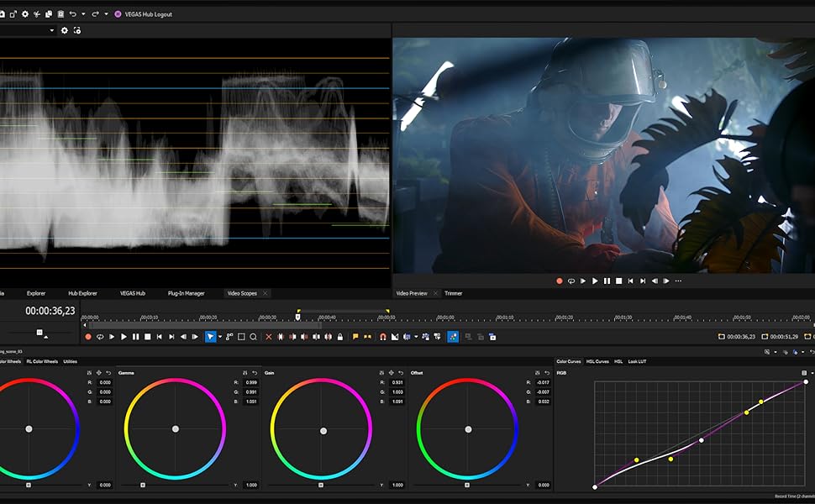This screenshot has height=504, width=815.
Task: Open the dropdown arrow beside the edit tool
Action: (220, 337)
